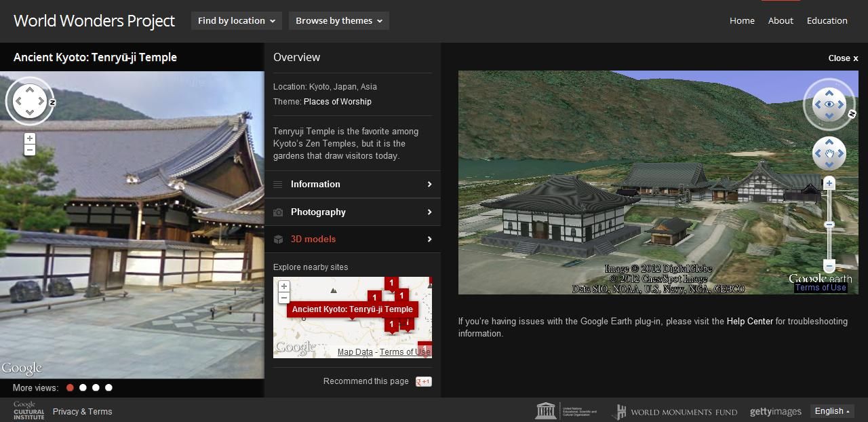This screenshot has height=422, width=868.
Task: Go to the Education page
Action: click(x=827, y=21)
